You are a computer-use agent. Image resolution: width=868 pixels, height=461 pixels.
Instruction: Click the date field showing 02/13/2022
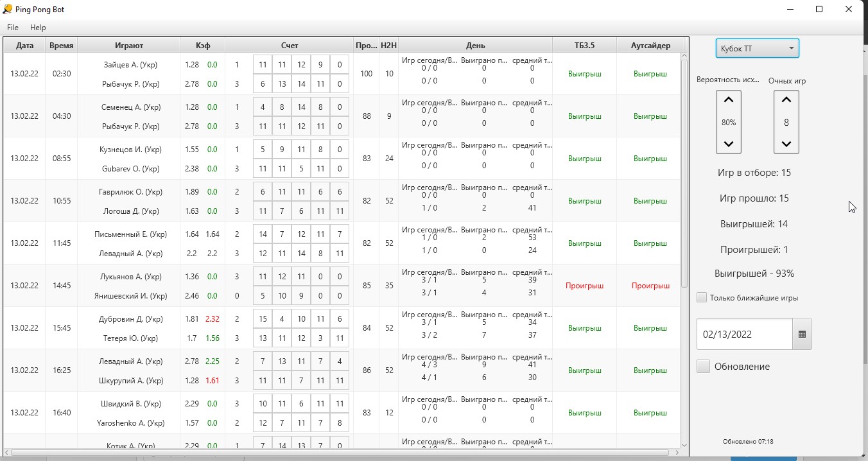tap(744, 335)
